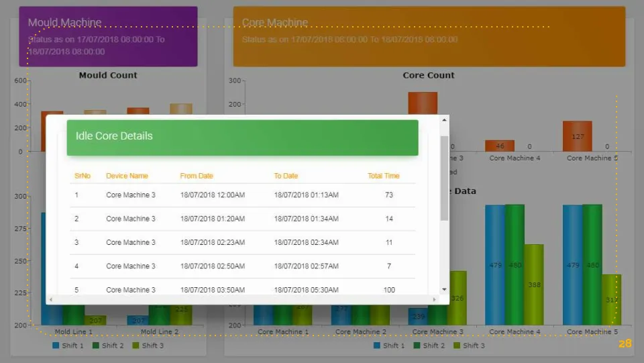This screenshot has width=644, height=363.
Task: Sort by From Date column header
Action: pos(197,176)
